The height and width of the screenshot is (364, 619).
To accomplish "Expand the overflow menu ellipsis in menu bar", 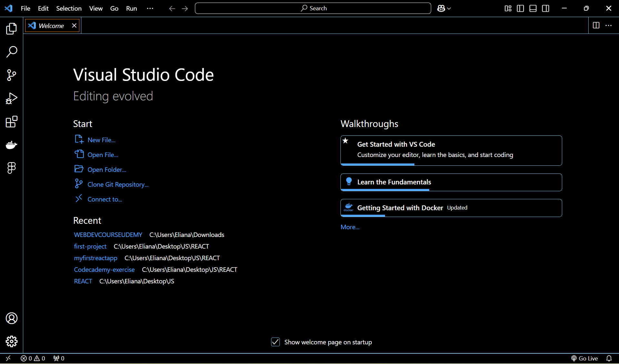I will tap(150, 8).
